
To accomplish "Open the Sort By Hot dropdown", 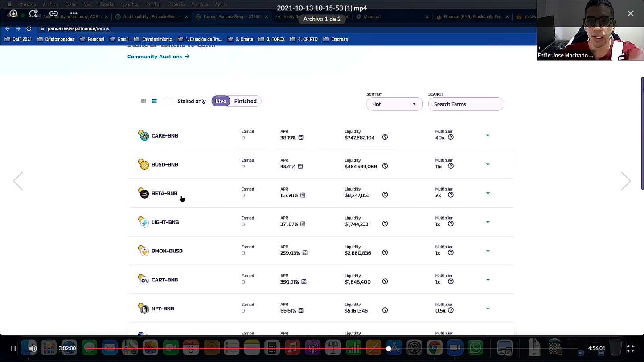I will pos(394,104).
